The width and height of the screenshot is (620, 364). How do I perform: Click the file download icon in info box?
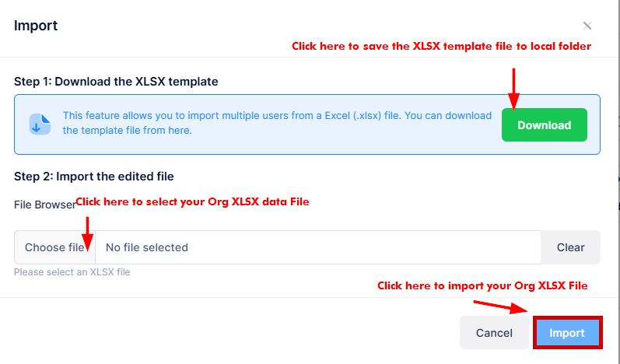click(x=40, y=124)
